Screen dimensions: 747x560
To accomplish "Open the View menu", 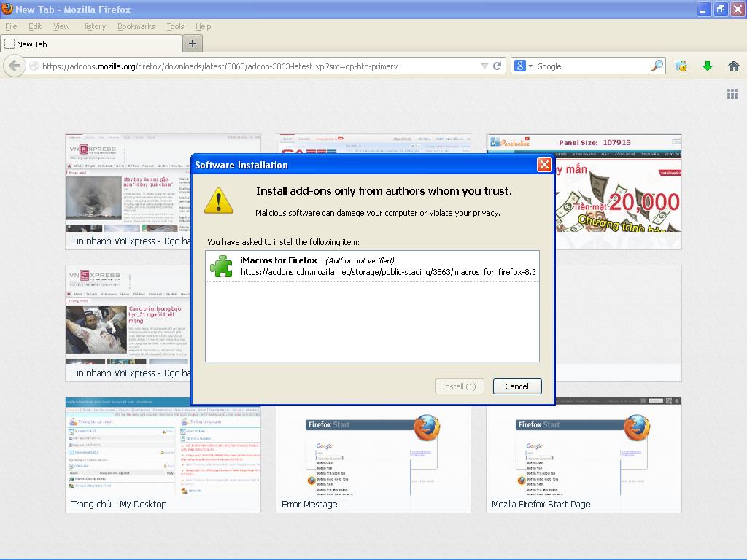I will click(61, 26).
